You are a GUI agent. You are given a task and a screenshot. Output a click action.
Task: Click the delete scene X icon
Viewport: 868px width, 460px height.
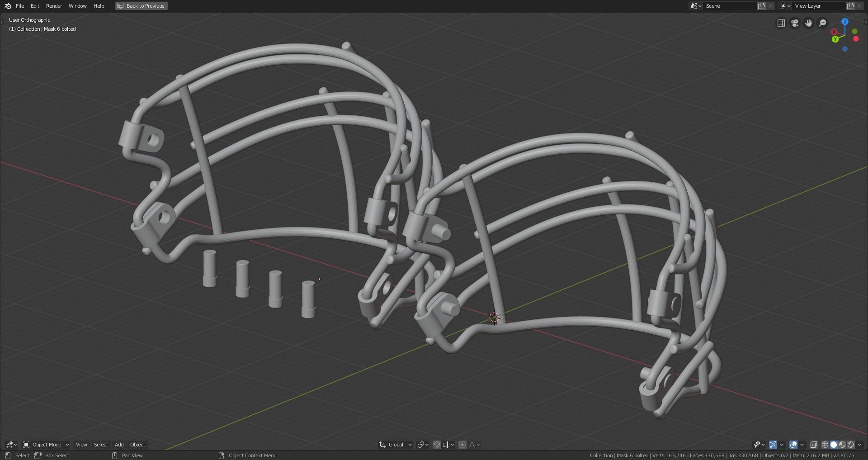(770, 6)
